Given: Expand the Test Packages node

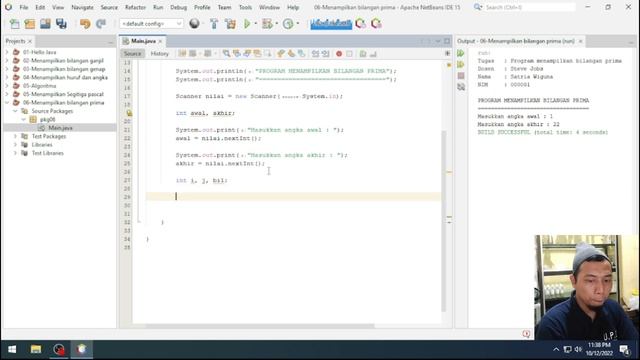Looking at the screenshot, I should (x=15, y=136).
